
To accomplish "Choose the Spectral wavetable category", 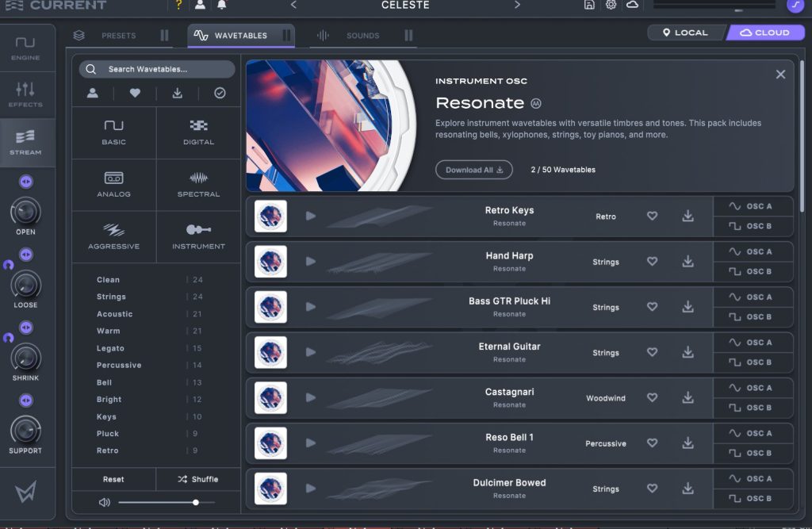I will tap(198, 184).
